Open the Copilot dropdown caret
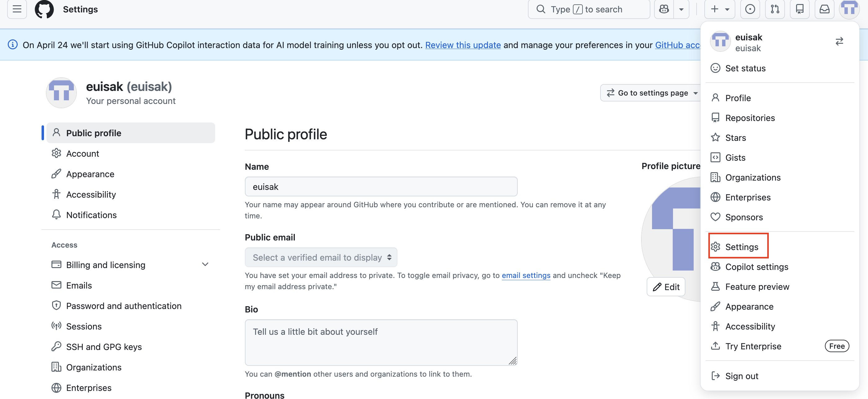The image size is (868, 399). coord(681,9)
